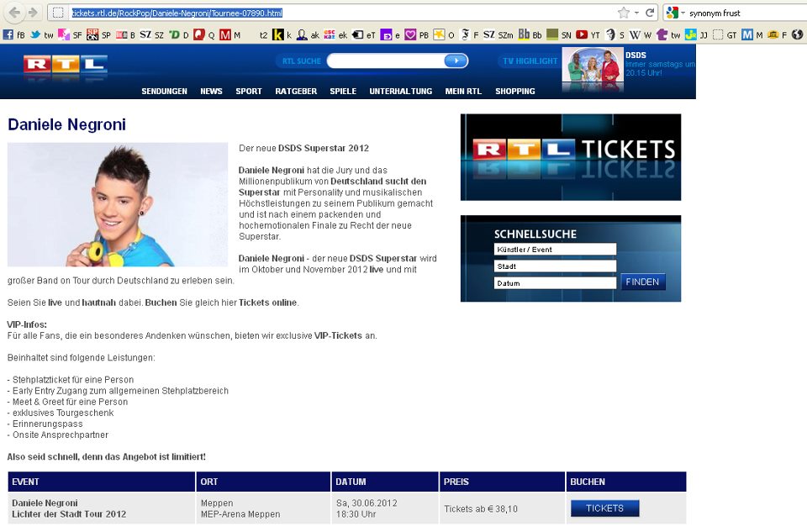The width and height of the screenshot is (807, 532).
Task: Open the red 'Q' bookmark
Action: (x=203, y=35)
